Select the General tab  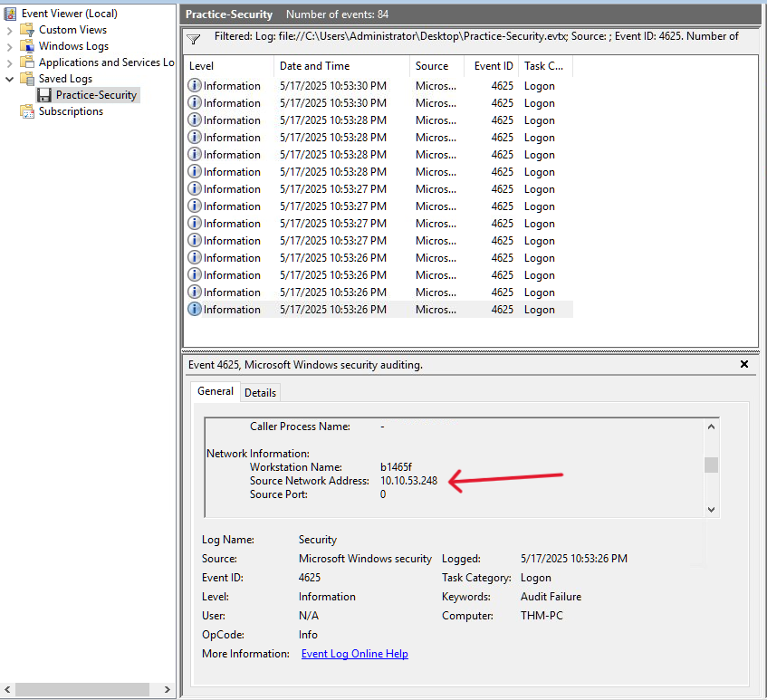216,391
